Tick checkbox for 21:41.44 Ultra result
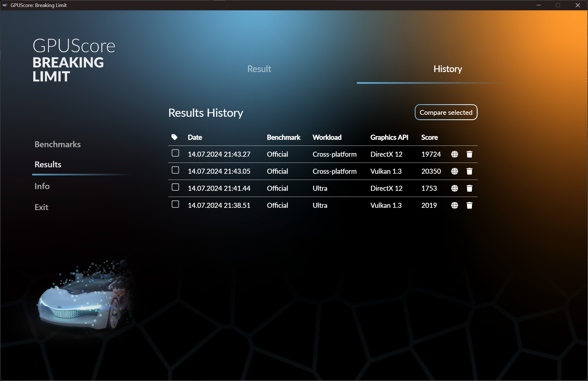The height and width of the screenshot is (381, 588). (x=175, y=187)
